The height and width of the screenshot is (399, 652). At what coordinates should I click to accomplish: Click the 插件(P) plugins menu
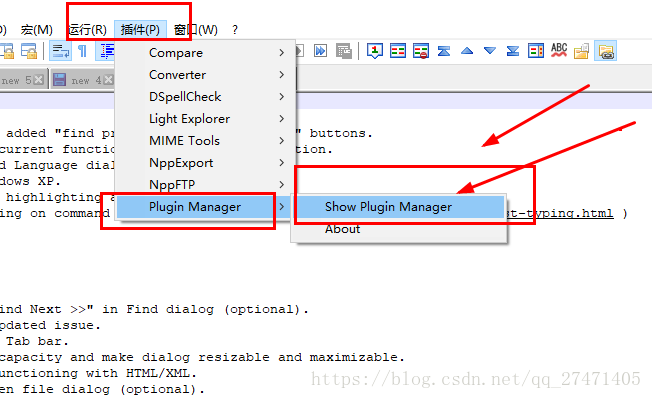(140, 30)
